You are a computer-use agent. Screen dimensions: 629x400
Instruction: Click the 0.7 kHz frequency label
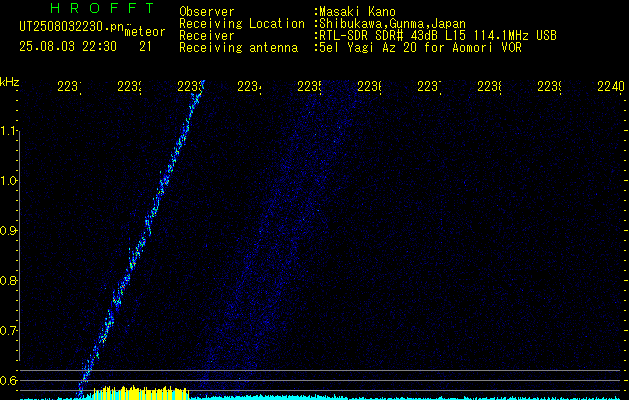8,331
